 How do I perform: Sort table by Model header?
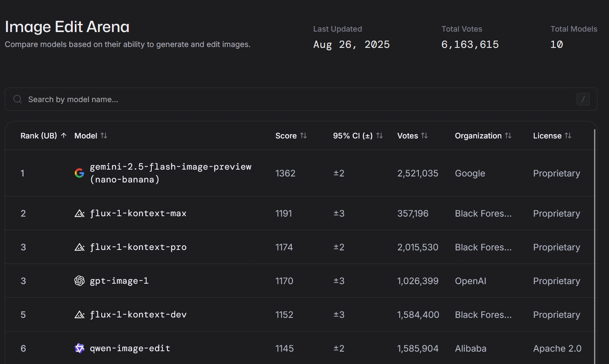click(91, 135)
